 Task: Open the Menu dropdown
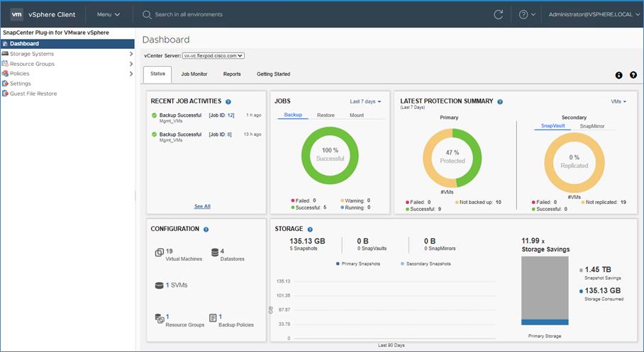[x=109, y=14]
